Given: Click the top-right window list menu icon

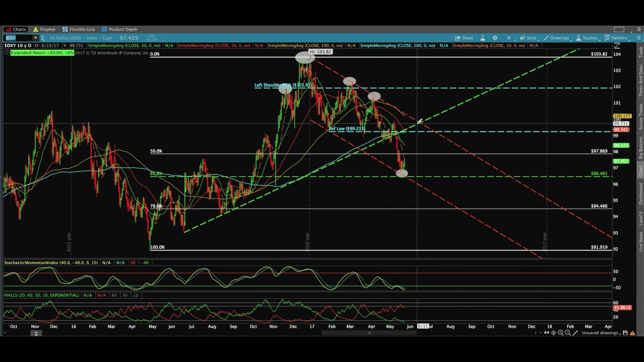Looking at the screenshot, I should (638, 29).
